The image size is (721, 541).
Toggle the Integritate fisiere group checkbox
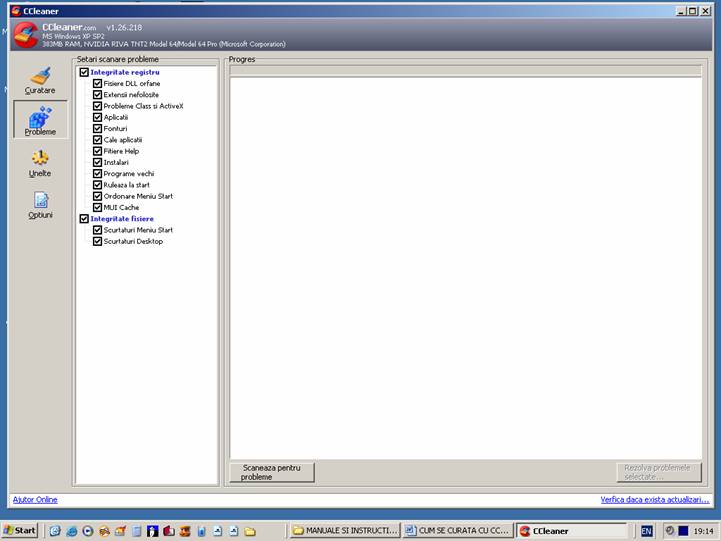[x=84, y=218]
